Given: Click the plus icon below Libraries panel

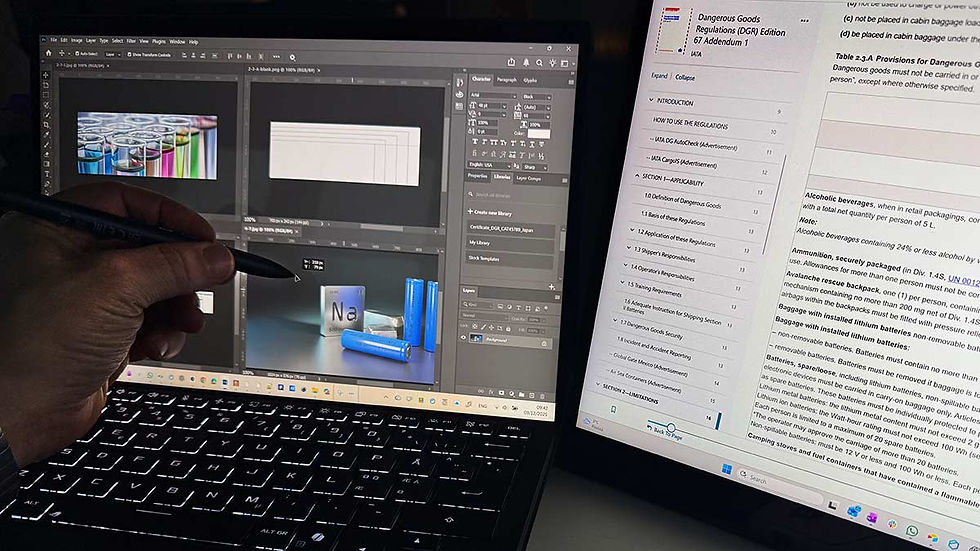Looking at the screenshot, I should tap(552, 287).
